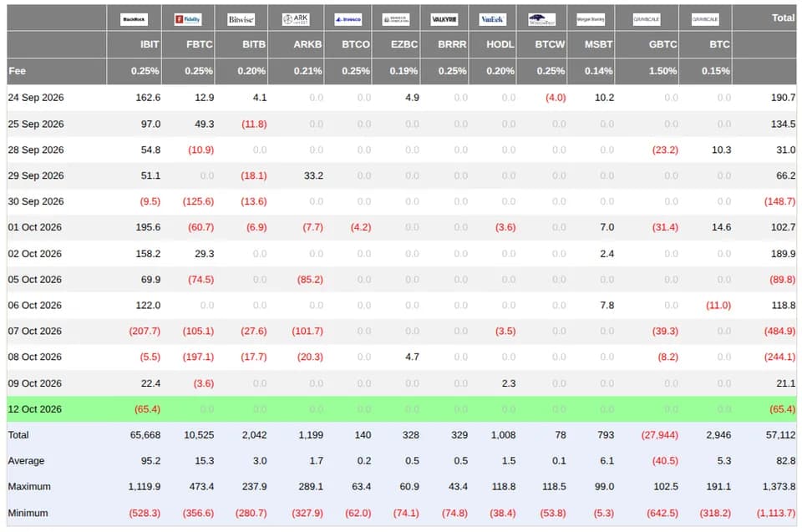Click the FBTC ticker column header

(200, 44)
